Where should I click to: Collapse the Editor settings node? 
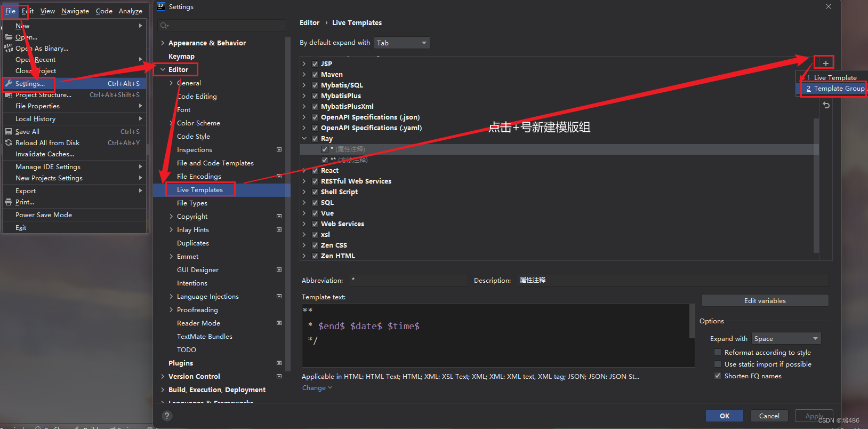pos(163,69)
